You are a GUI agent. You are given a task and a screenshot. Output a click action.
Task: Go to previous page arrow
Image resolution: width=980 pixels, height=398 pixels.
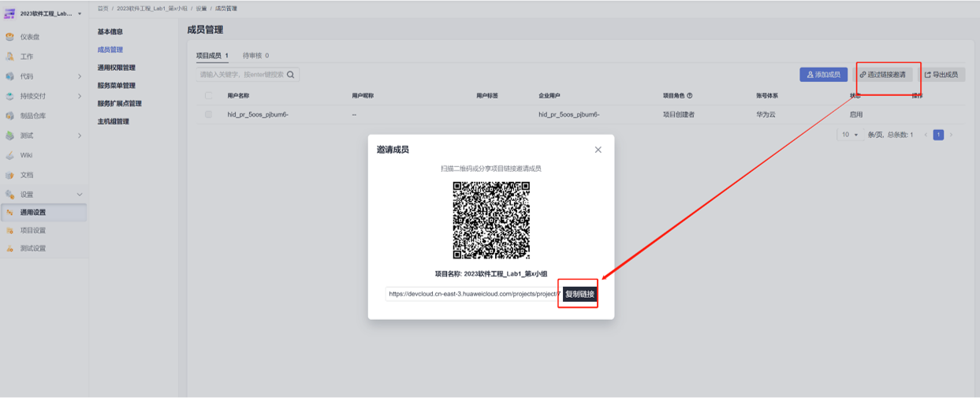point(926,135)
